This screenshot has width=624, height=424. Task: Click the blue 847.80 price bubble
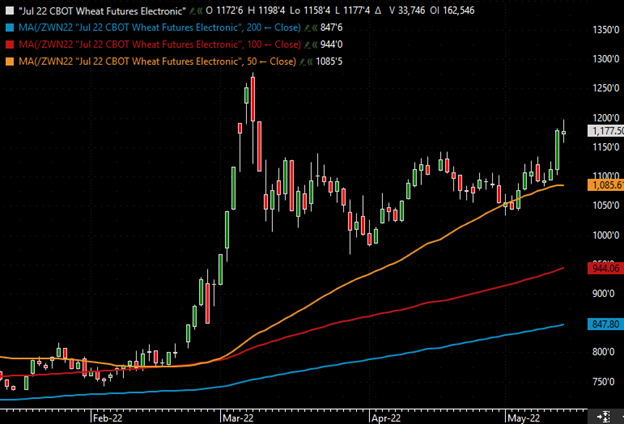tap(606, 324)
